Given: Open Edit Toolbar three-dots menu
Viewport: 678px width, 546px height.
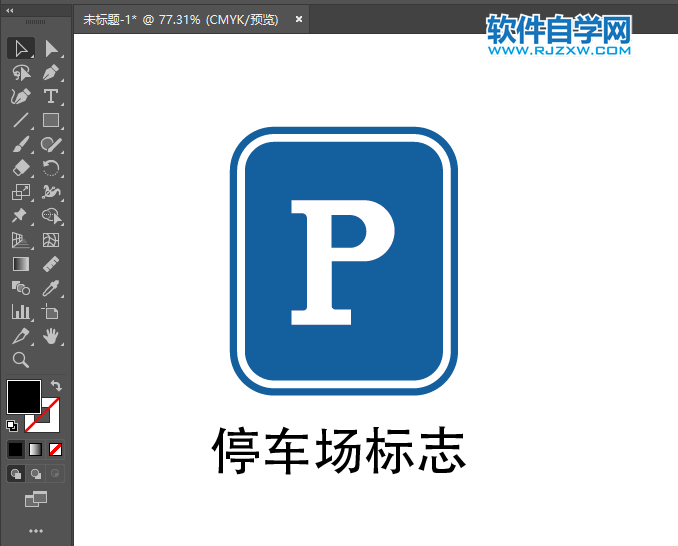Looking at the screenshot, I should tap(36, 531).
